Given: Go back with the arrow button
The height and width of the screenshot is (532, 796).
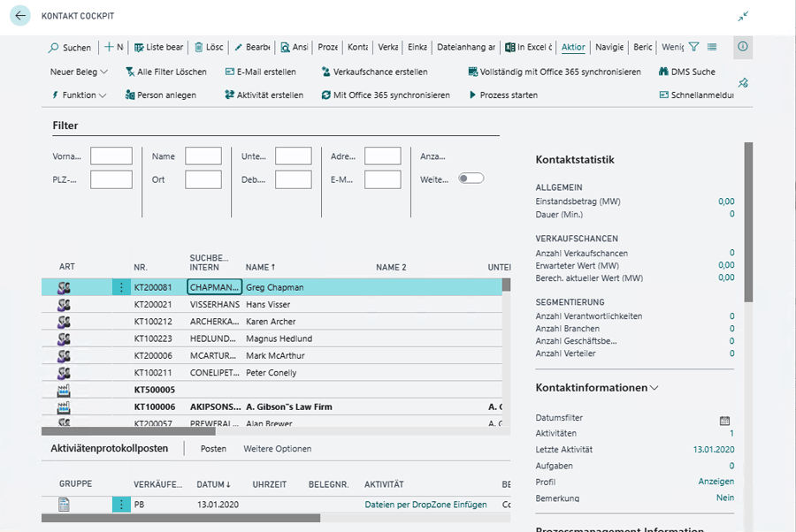Looking at the screenshot, I should point(20,16).
